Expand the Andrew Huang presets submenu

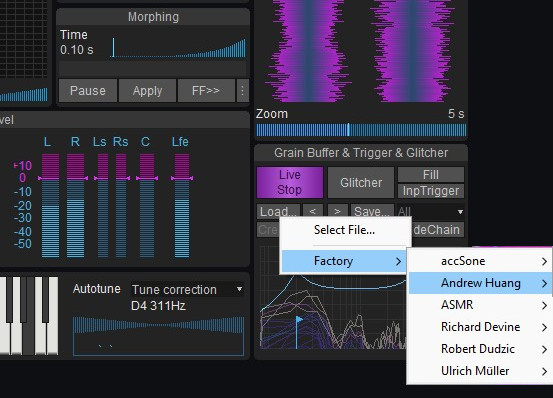tap(480, 283)
